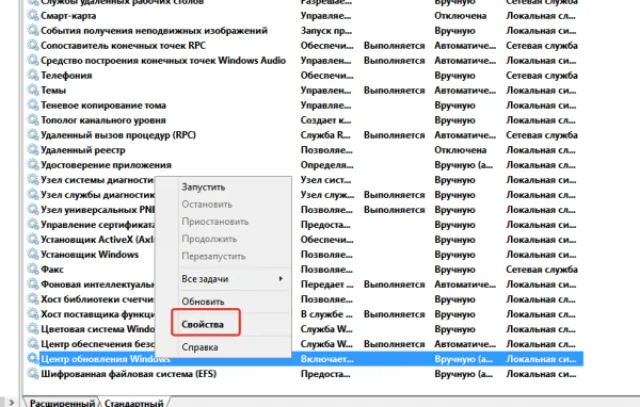Click Включает... description of Центр обновления Windows

[x=327, y=359]
